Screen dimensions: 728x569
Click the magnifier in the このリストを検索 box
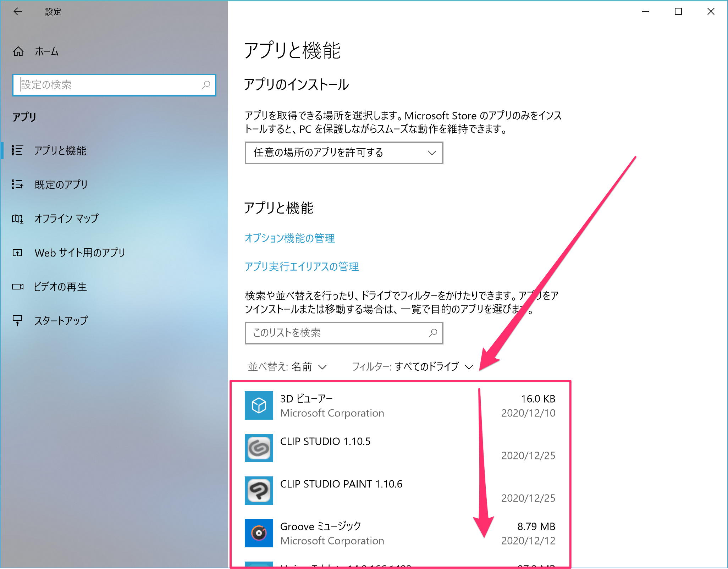pos(433,333)
